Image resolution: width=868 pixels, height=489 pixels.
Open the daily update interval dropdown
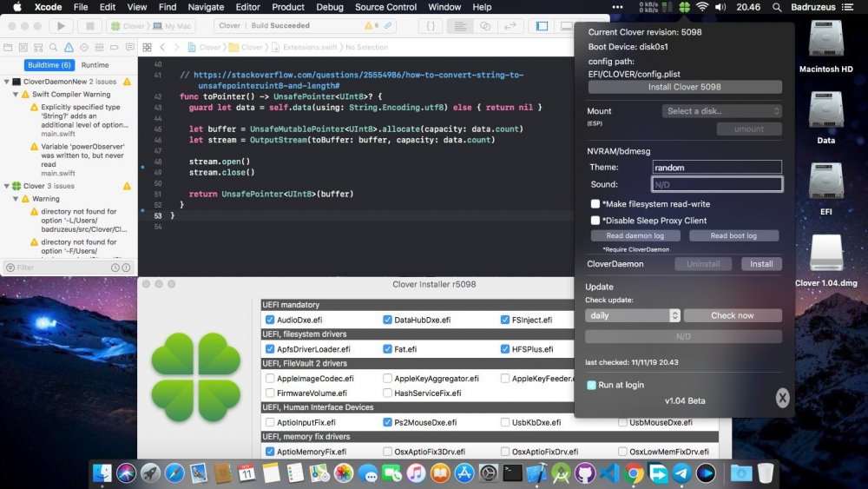tap(632, 315)
